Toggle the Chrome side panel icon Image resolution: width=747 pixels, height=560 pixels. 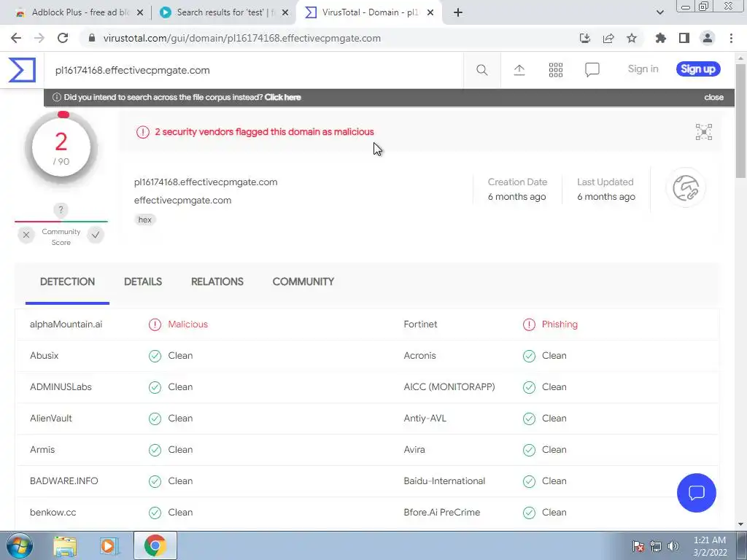[684, 38]
